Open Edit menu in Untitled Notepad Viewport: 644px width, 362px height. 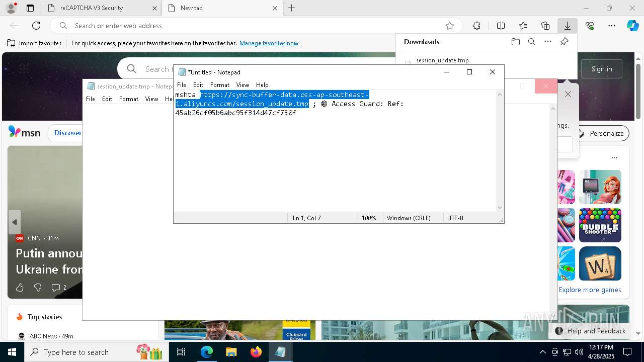[x=198, y=85]
